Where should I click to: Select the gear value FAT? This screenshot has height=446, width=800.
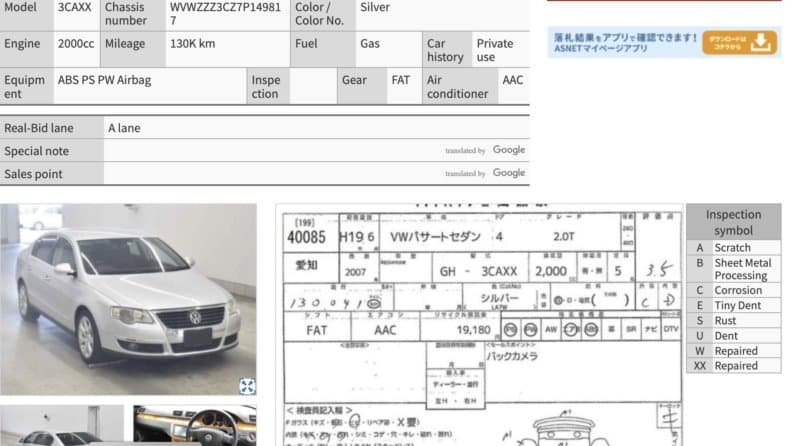tap(401, 80)
